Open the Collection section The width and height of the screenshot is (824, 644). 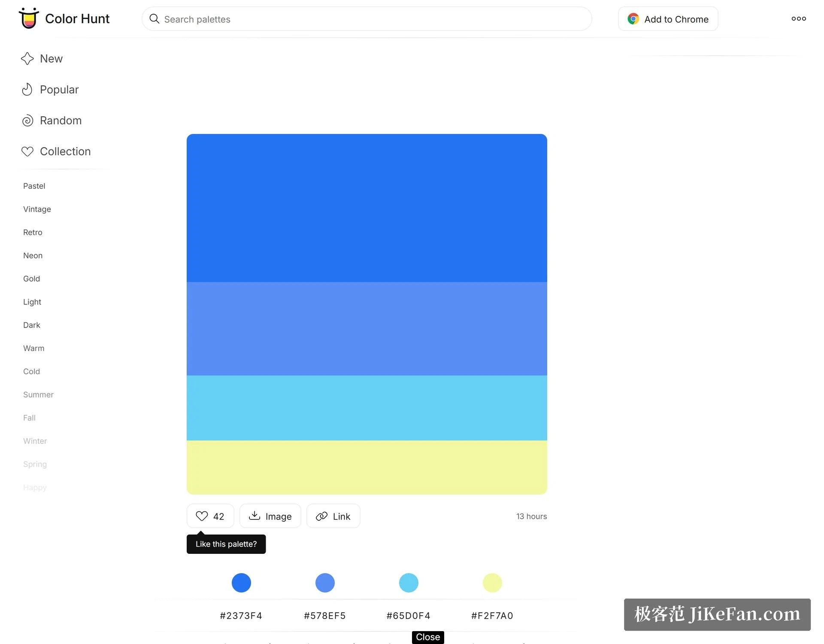click(x=65, y=152)
